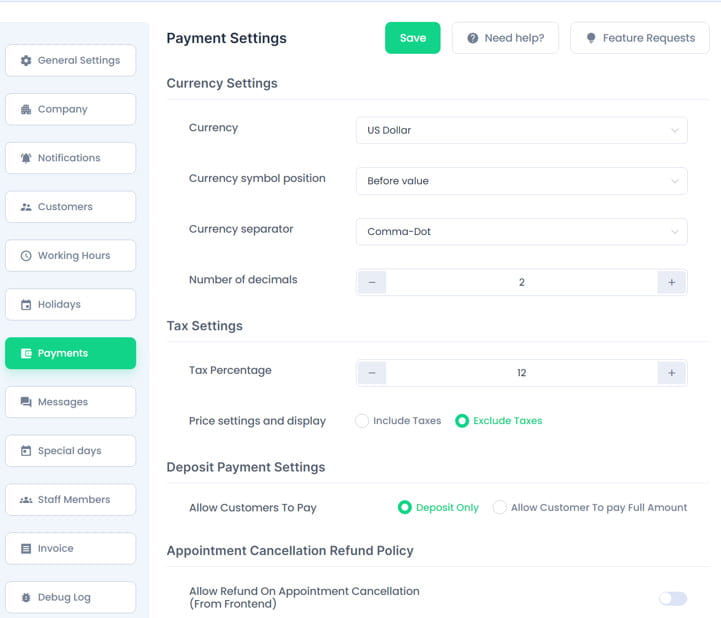
Task: Click the group icon beside Staff Members
Action: [x=26, y=499]
